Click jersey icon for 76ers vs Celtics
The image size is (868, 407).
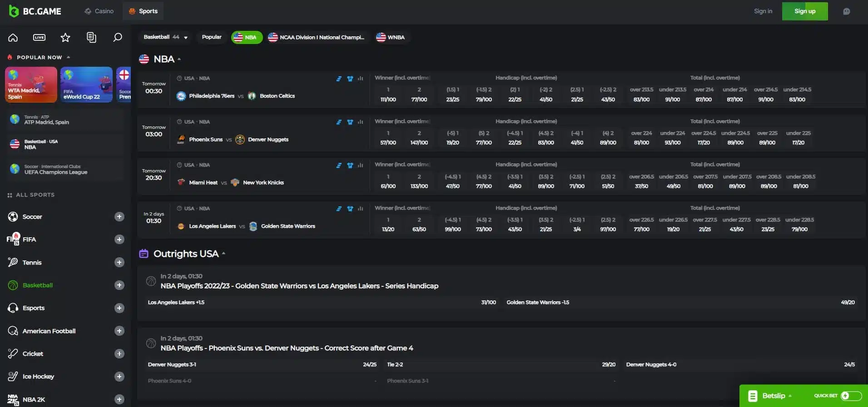click(350, 78)
